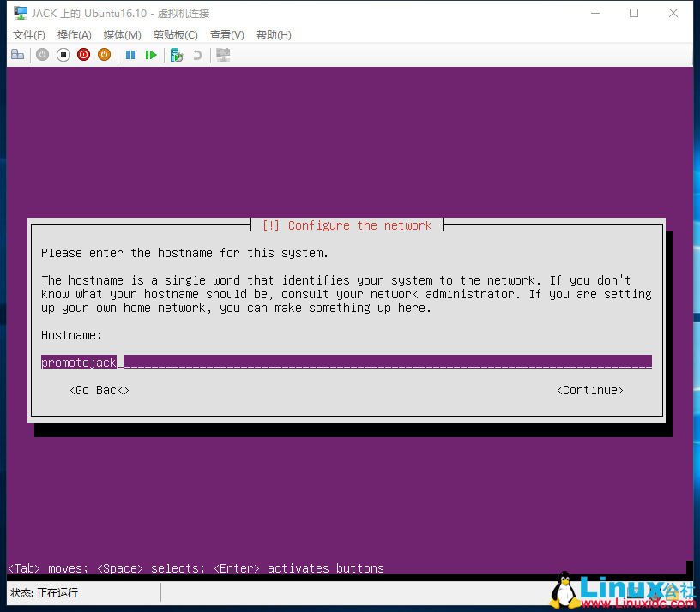This screenshot has width=700, height=612.
Task: Open the 文件(F) menu
Action: 28,34
